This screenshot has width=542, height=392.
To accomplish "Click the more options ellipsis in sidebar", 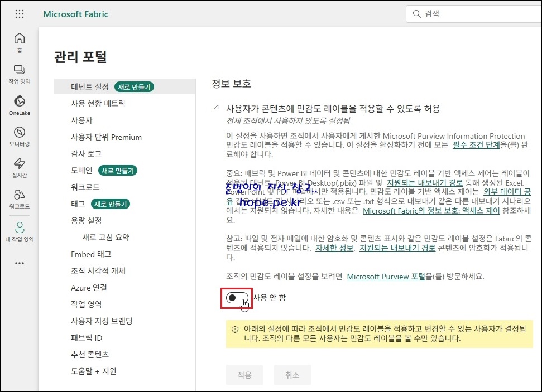I will click(x=20, y=263).
